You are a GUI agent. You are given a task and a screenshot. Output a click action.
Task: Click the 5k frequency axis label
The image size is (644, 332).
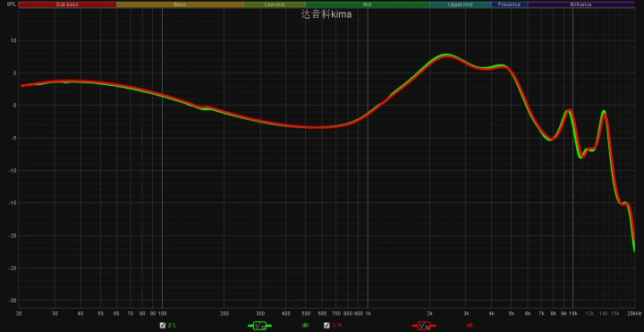click(x=512, y=313)
